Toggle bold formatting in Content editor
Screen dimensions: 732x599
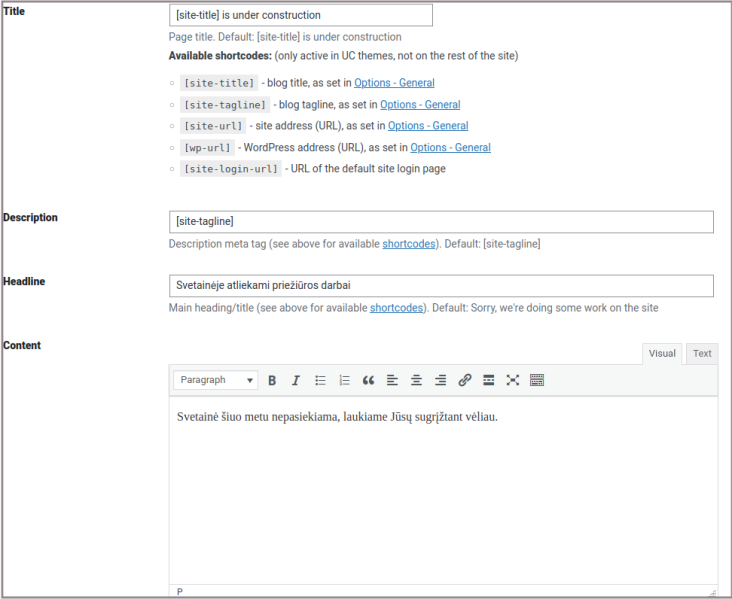click(272, 381)
